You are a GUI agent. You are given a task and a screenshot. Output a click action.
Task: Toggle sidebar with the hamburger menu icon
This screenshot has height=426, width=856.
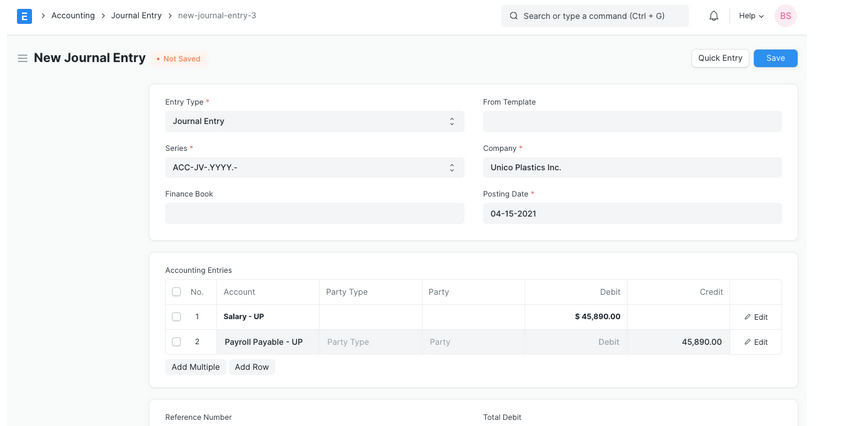[x=22, y=59]
